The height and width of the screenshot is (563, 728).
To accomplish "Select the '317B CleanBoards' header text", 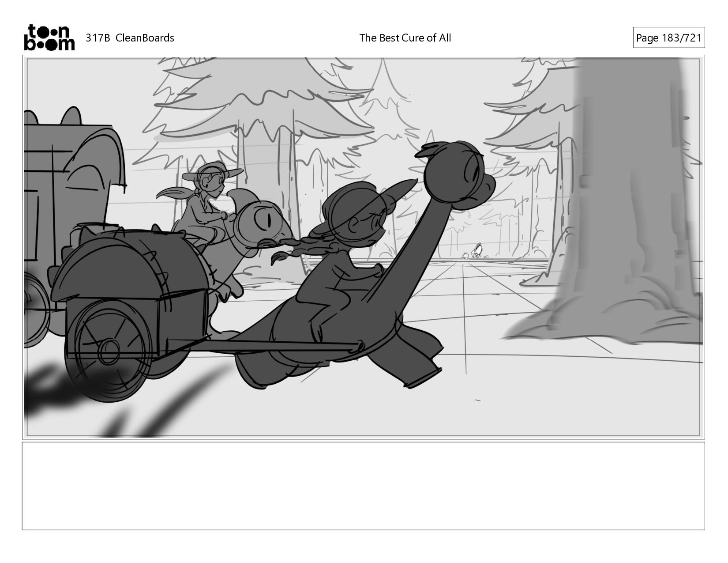I will [x=130, y=38].
